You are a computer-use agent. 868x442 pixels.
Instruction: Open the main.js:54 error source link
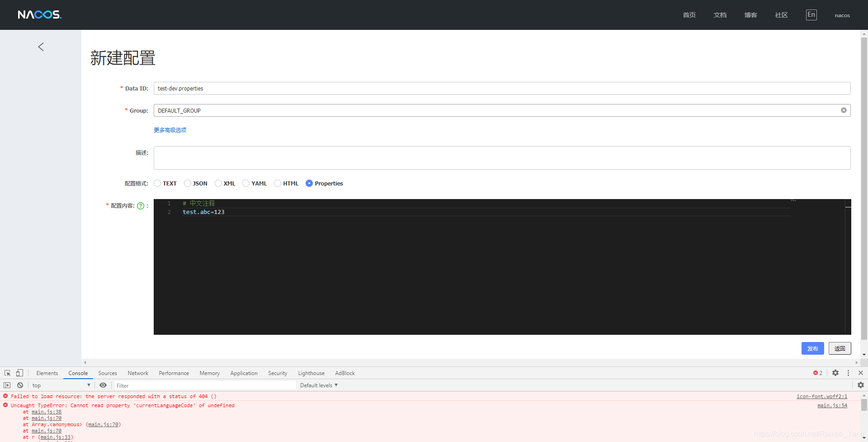[832, 405]
